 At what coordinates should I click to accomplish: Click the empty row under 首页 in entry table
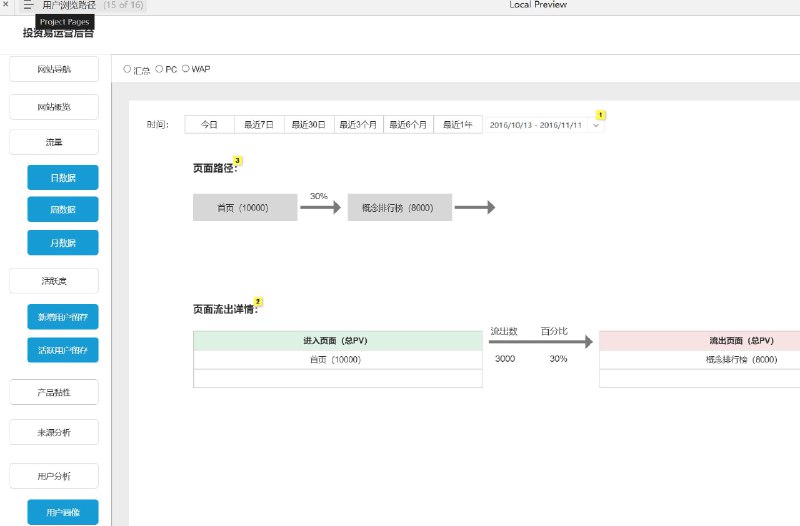point(338,379)
